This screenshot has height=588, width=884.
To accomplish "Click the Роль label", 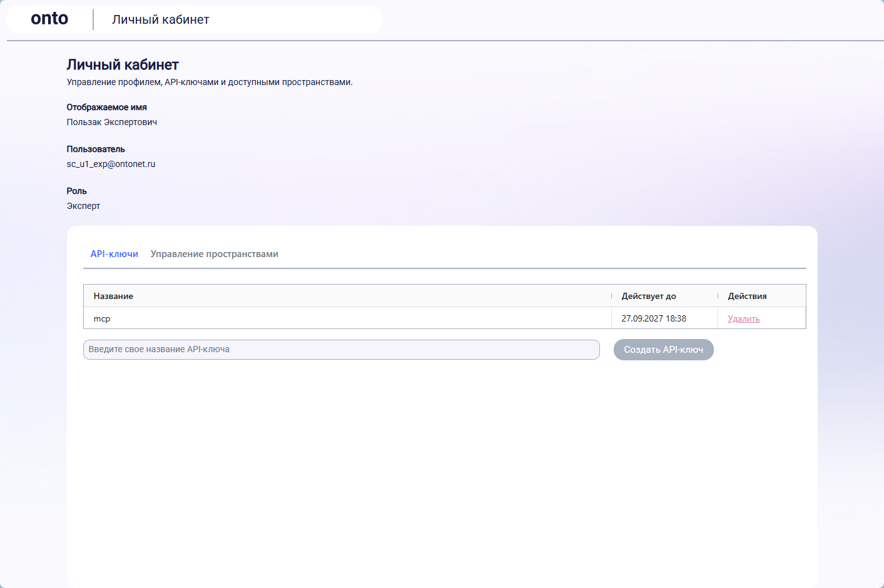I will (x=77, y=191).
